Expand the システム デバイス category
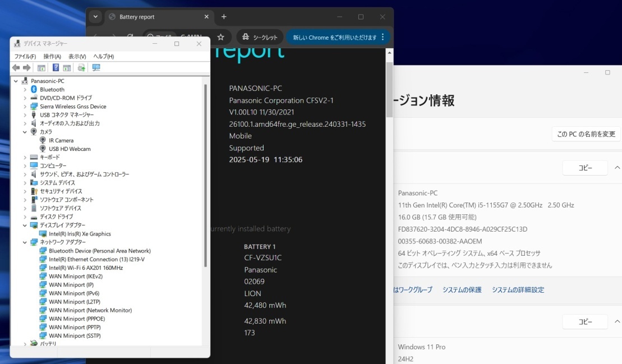The image size is (622, 364). 25,183
